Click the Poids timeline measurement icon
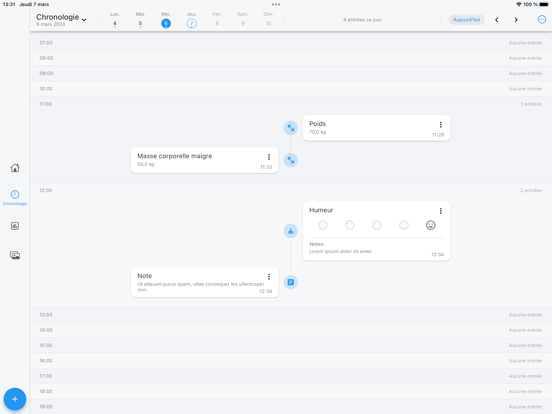 click(290, 128)
